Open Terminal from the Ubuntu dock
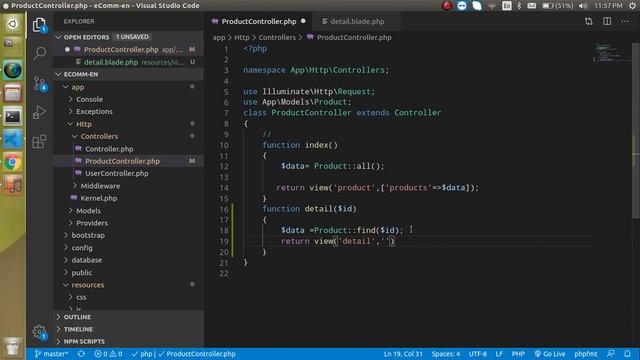The width and height of the screenshot is (640, 360). (13, 117)
